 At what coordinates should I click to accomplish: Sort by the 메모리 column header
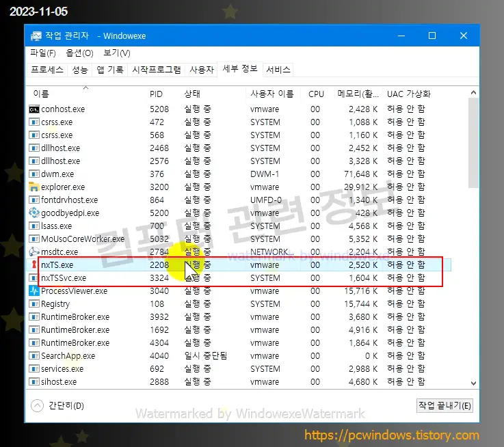pos(358,94)
